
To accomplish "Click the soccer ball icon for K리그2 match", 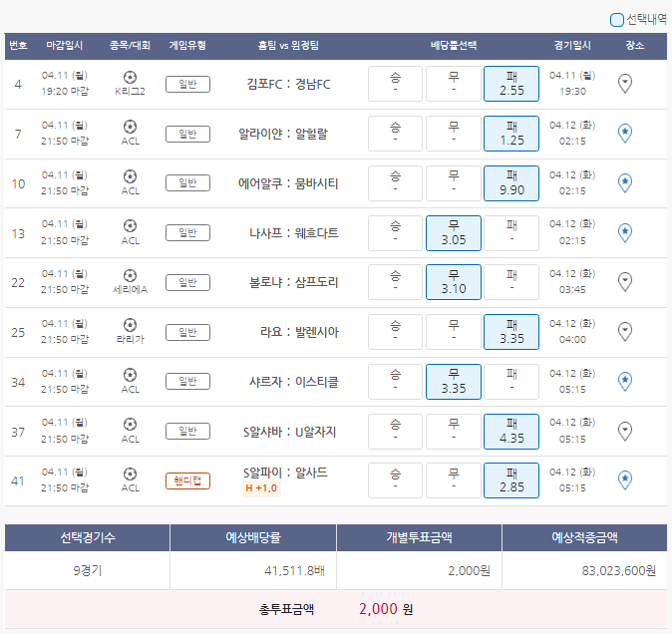I will pos(130,77).
